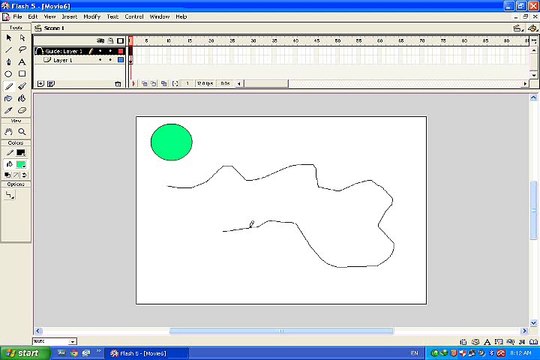Click the Swap Colors button

pos(24,175)
